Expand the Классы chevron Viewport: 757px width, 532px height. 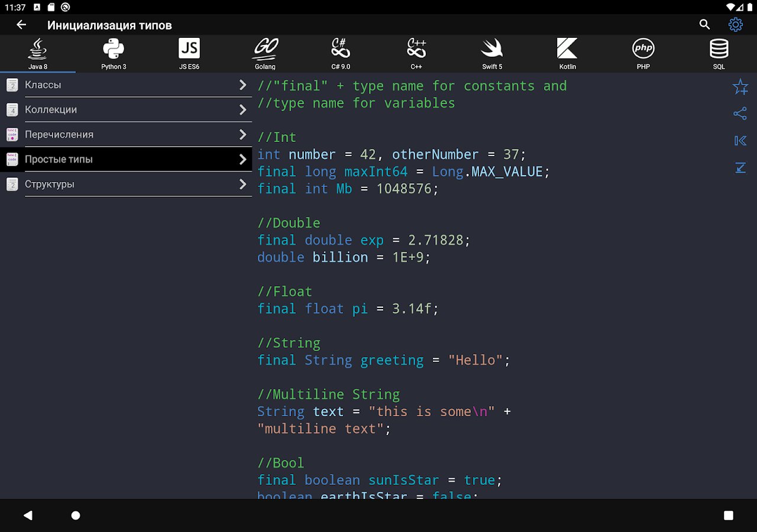click(x=242, y=85)
